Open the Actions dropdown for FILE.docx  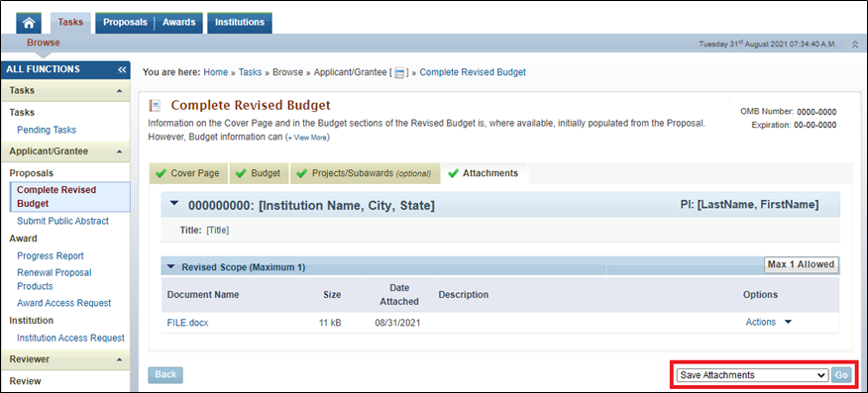pyautogui.click(x=769, y=323)
